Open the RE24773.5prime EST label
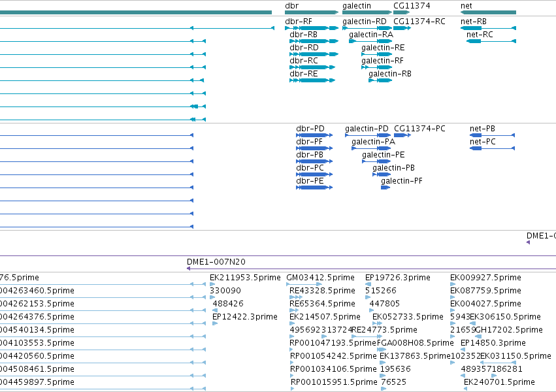 pyautogui.click(x=384, y=330)
